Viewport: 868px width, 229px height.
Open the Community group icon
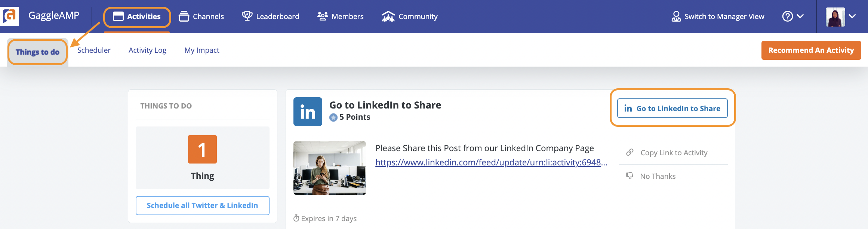point(388,16)
